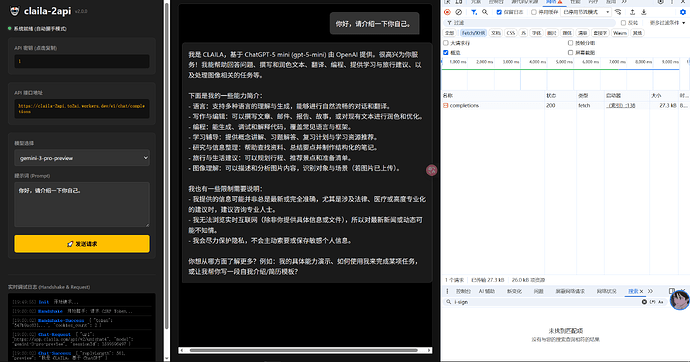
Task: Enable big request rows checkbox
Action: tap(446, 43)
